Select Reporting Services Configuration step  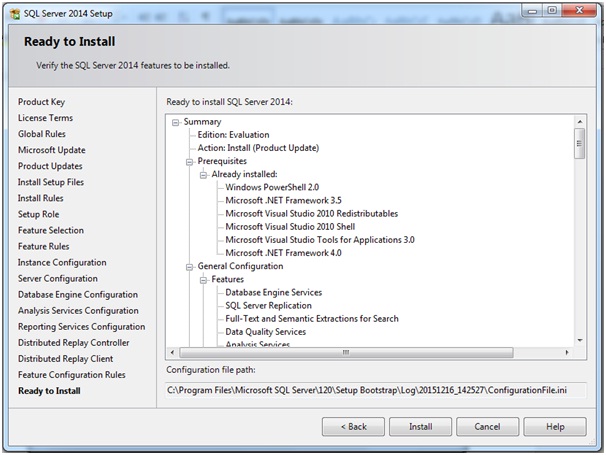tap(82, 327)
